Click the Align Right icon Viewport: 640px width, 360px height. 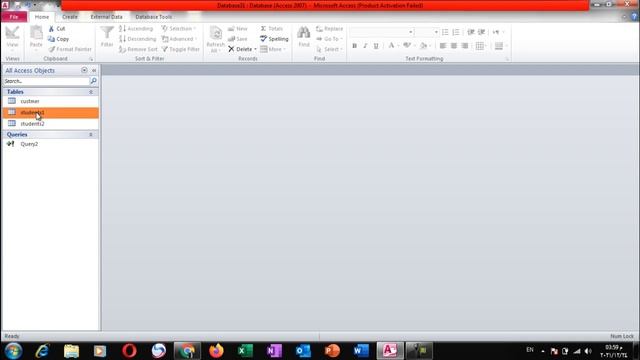tap(465, 46)
